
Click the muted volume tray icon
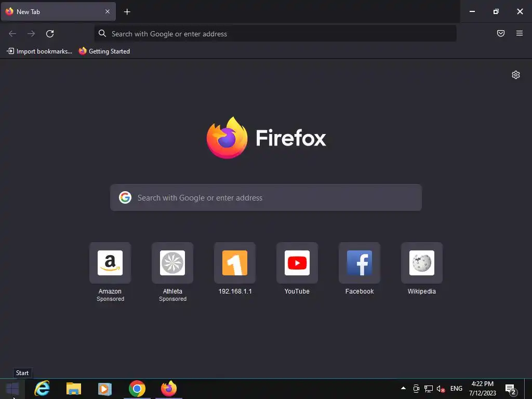(x=441, y=389)
